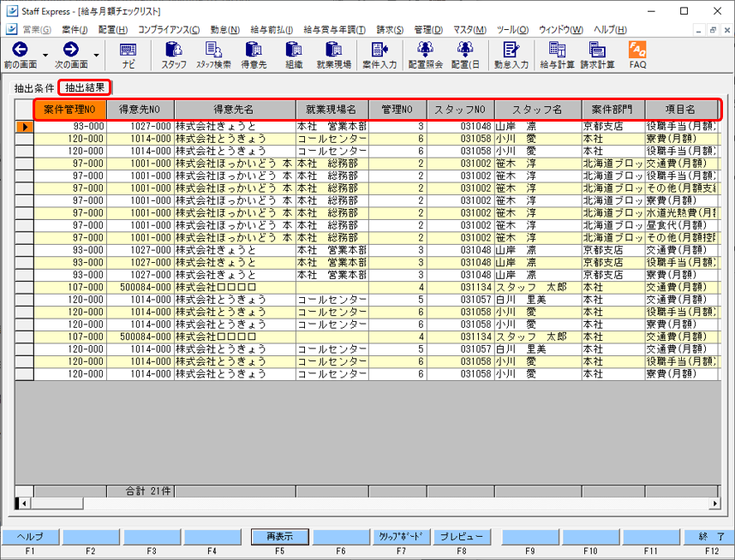Switch to the 抽出条件 tab
735x560 pixels.
click(34, 88)
